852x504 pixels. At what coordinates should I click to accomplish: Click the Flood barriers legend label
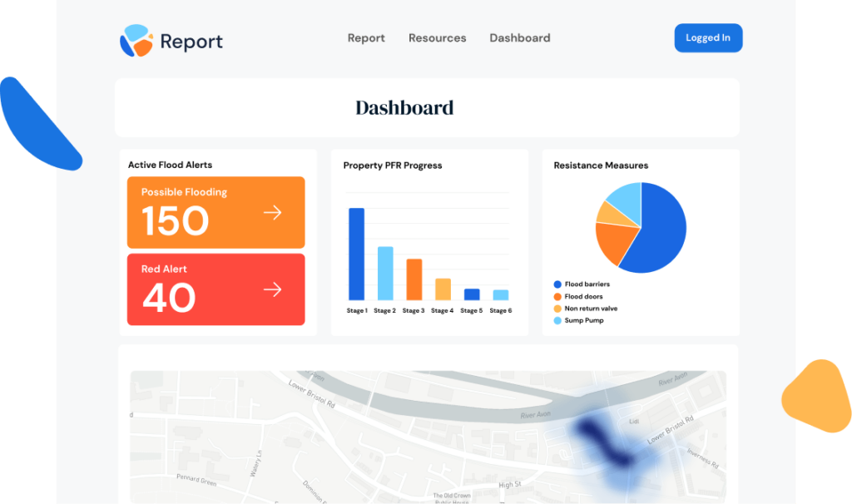(587, 284)
